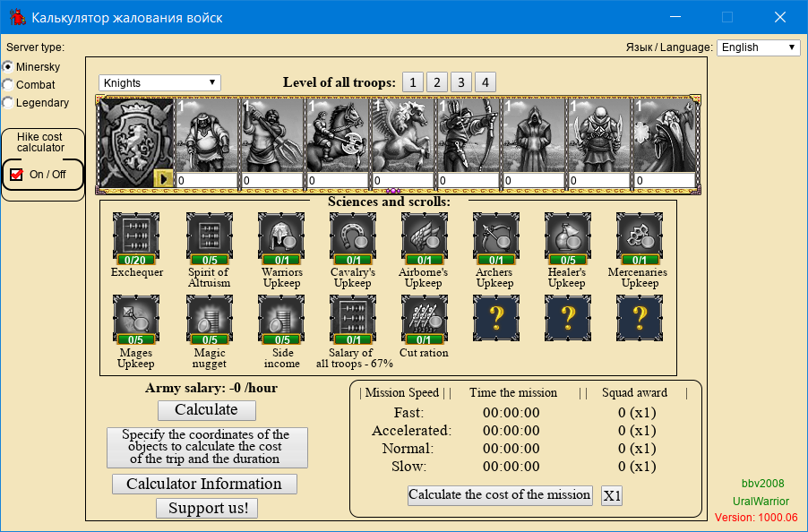Image resolution: width=808 pixels, height=532 pixels.
Task: Select the Combat server type
Action: pyautogui.click(x=8, y=85)
